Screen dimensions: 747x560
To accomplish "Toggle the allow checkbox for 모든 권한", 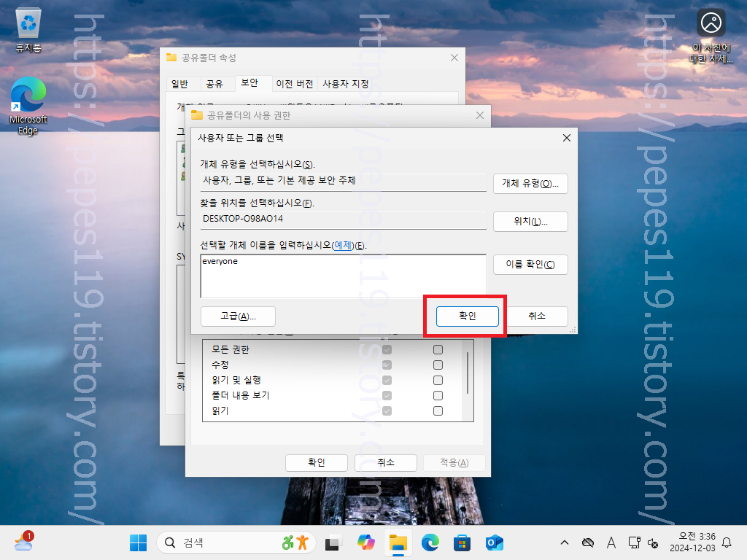I will tap(387, 350).
